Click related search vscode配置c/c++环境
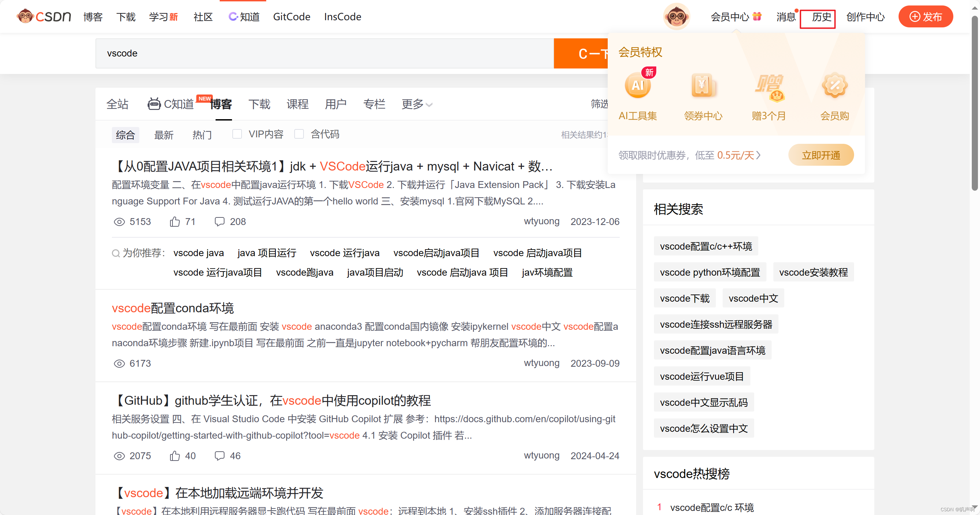The image size is (980, 515). pos(706,246)
